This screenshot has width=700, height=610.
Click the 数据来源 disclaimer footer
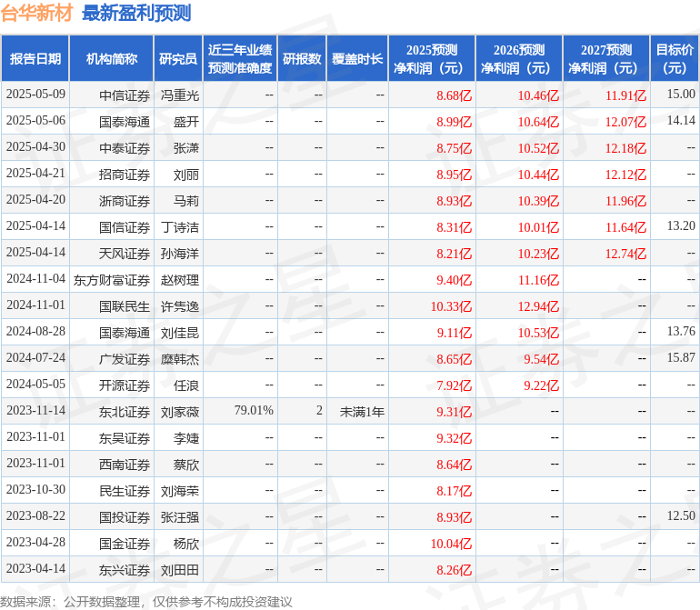point(146,602)
